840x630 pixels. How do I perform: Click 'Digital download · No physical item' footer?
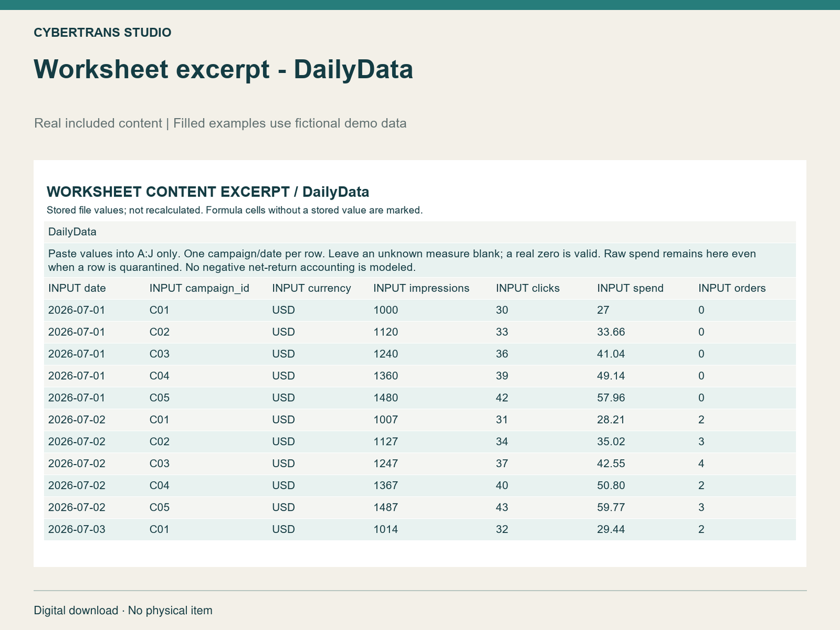pos(123,611)
